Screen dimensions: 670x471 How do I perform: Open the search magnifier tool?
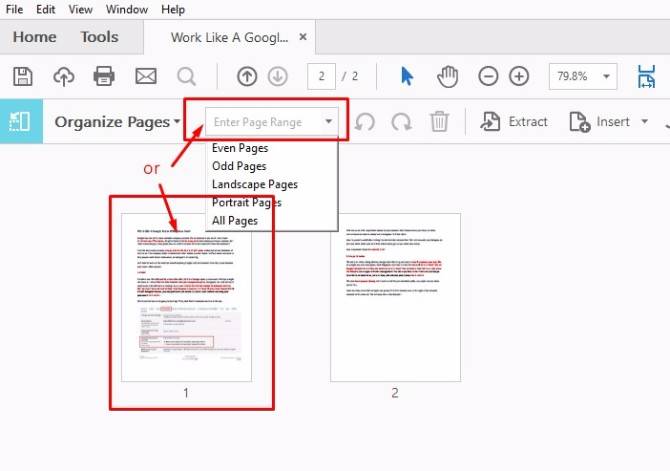click(x=186, y=77)
